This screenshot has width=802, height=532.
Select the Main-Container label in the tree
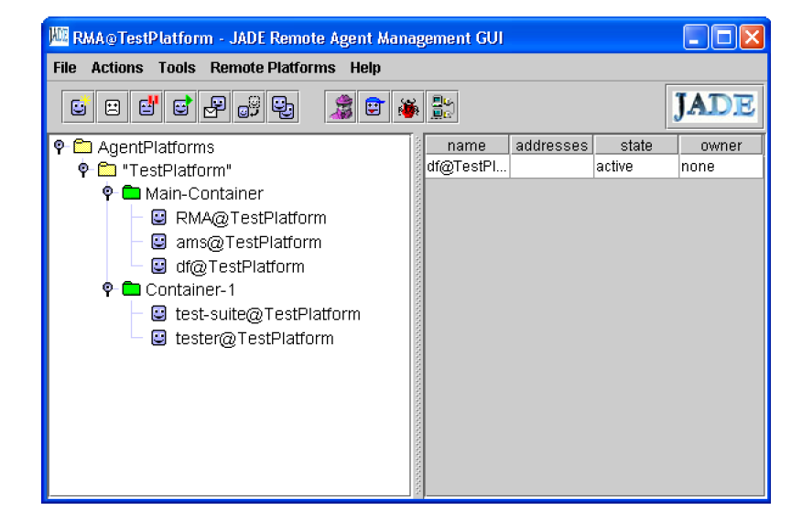click(204, 193)
